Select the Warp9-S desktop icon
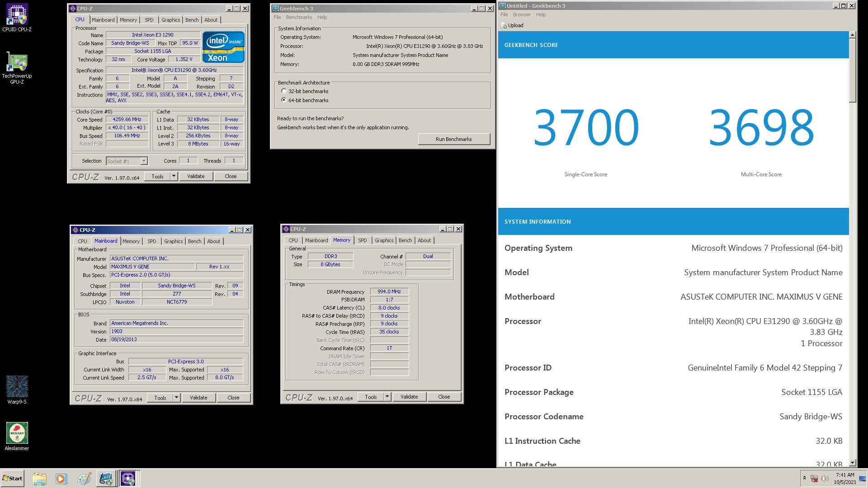 click(x=17, y=389)
